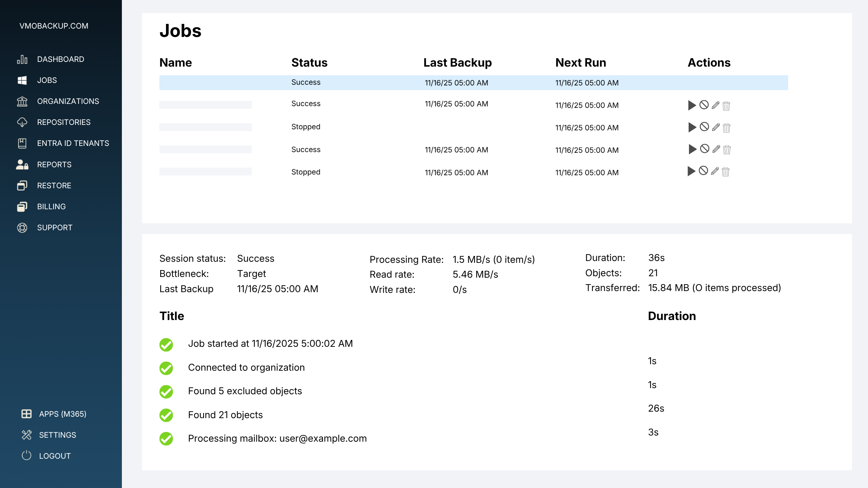
Task: Disable the fourth row Success job
Action: coord(705,149)
